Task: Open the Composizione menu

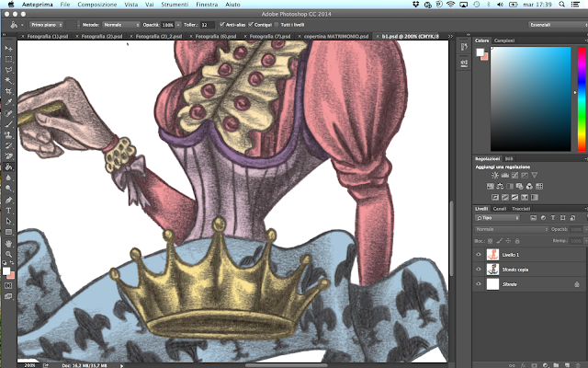Action: pyautogui.click(x=97, y=5)
